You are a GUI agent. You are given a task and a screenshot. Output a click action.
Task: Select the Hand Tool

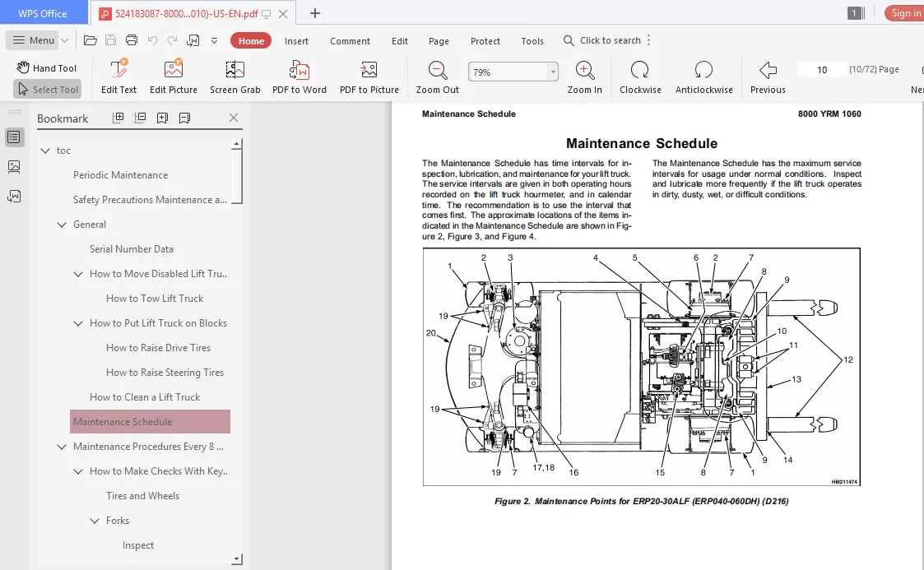tap(47, 67)
